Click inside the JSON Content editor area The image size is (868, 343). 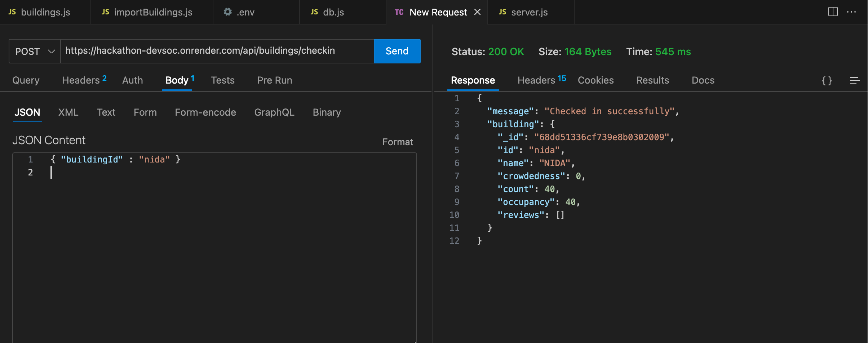tap(215, 248)
